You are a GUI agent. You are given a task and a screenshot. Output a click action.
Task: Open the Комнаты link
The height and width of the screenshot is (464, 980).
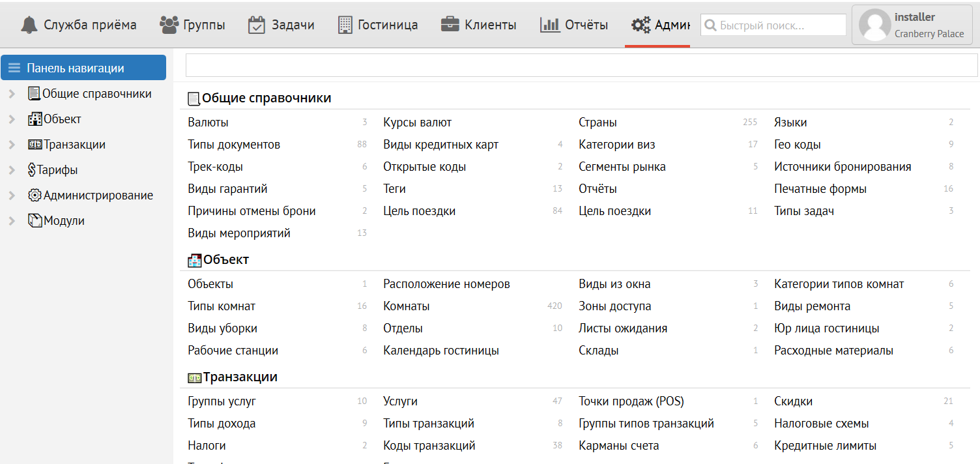(x=406, y=306)
